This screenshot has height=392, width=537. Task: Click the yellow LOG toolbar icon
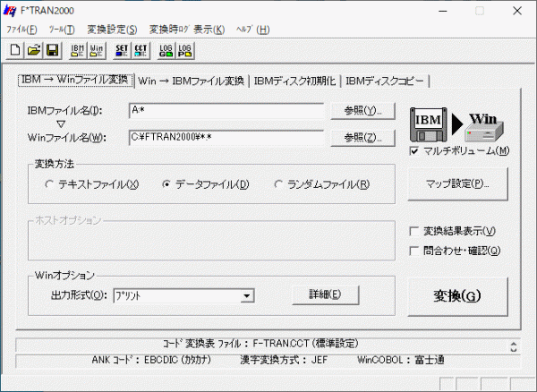click(x=185, y=51)
